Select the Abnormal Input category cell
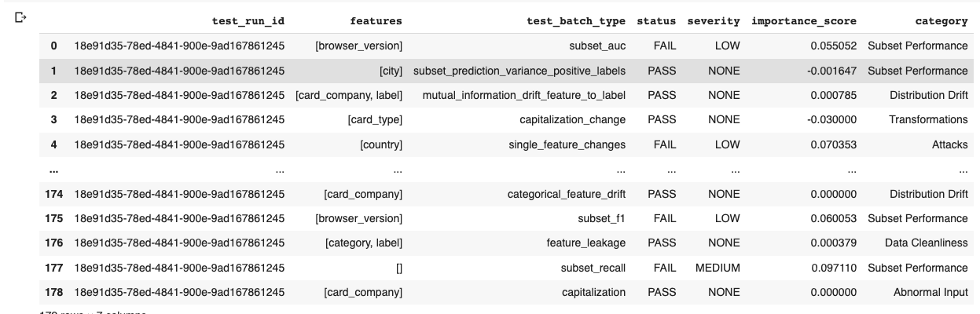 pyautogui.click(x=930, y=292)
